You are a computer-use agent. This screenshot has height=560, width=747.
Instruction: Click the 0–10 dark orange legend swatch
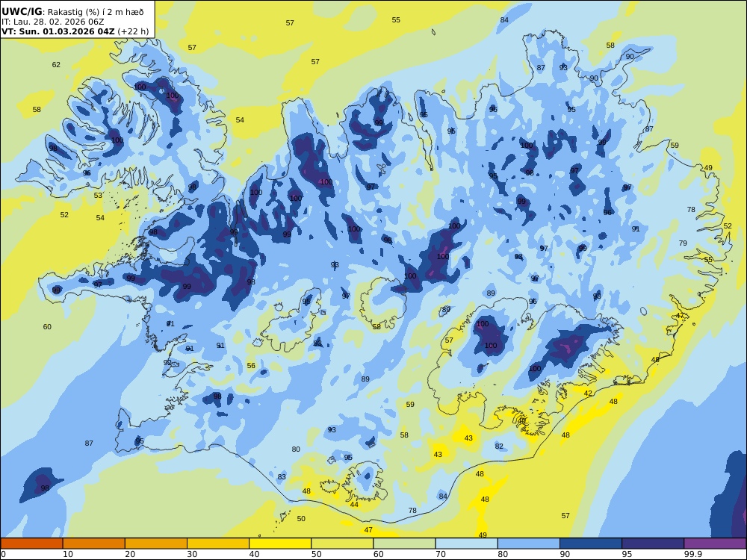coord(31,544)
